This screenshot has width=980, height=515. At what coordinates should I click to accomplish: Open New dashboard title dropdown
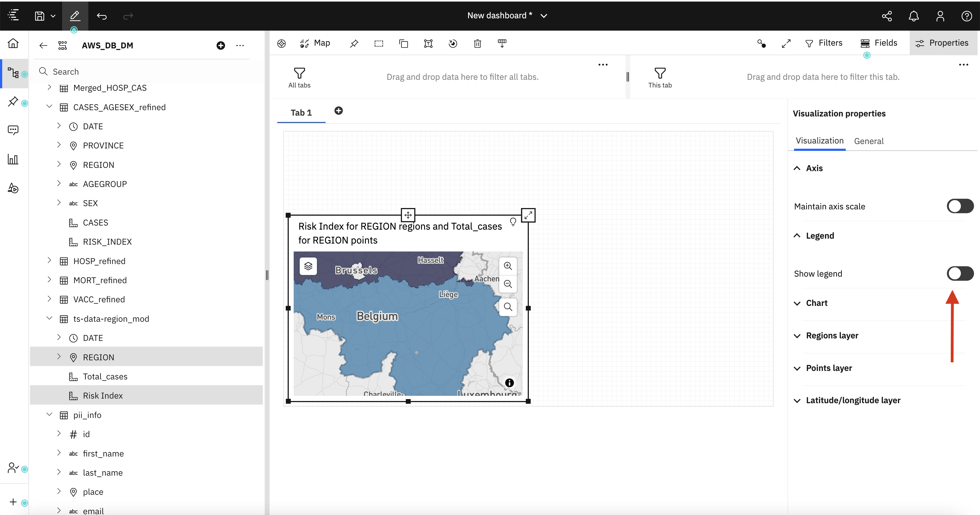(x=544, y=16)
